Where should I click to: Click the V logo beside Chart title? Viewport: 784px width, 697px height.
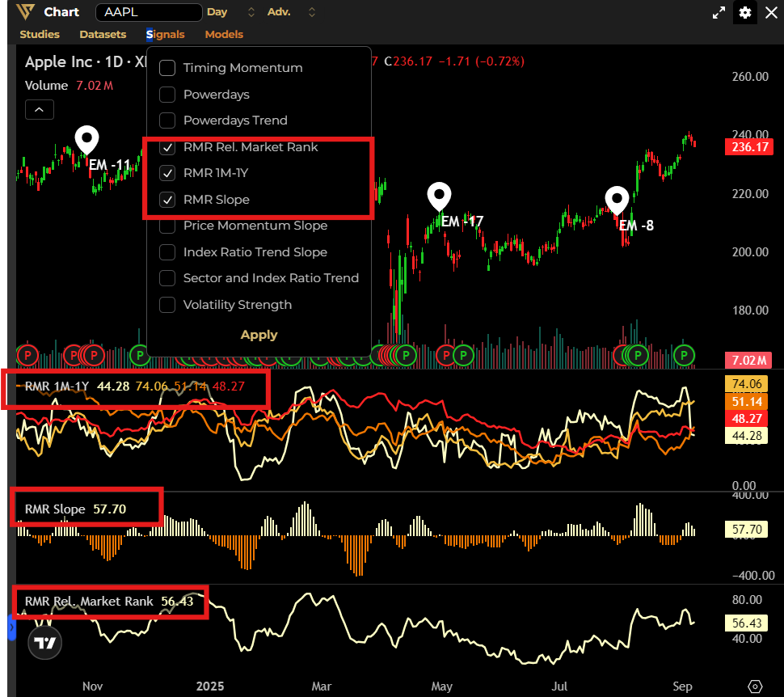click(25, 11)
